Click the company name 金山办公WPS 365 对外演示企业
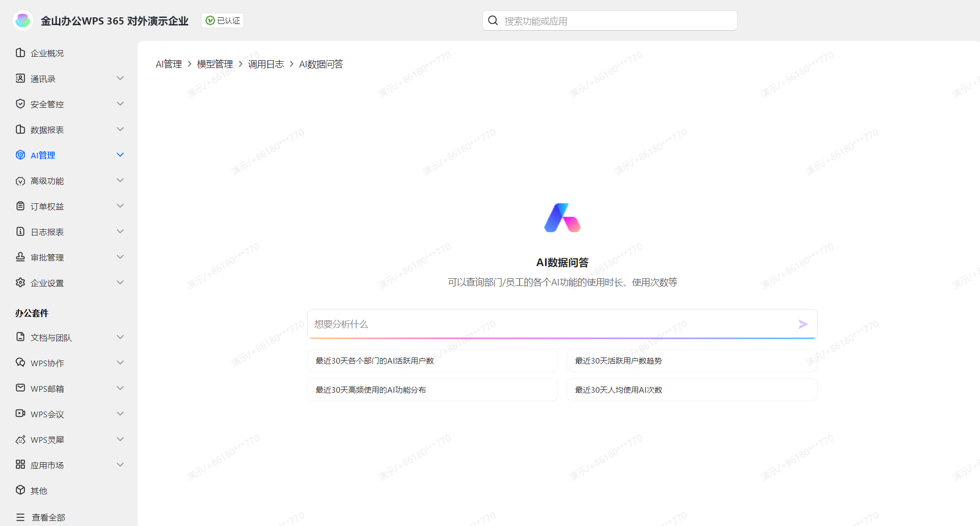Screen dimensions: 980x526 (x=115, y=21)
